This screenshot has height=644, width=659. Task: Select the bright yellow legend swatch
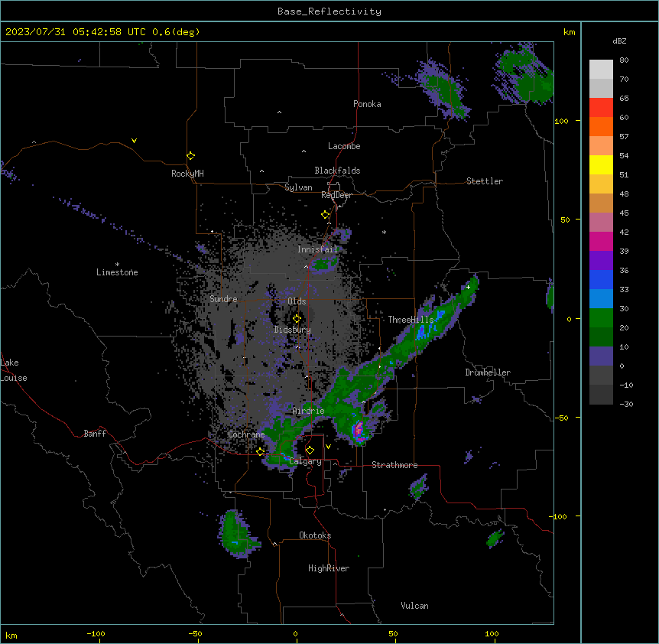[601, 164]
